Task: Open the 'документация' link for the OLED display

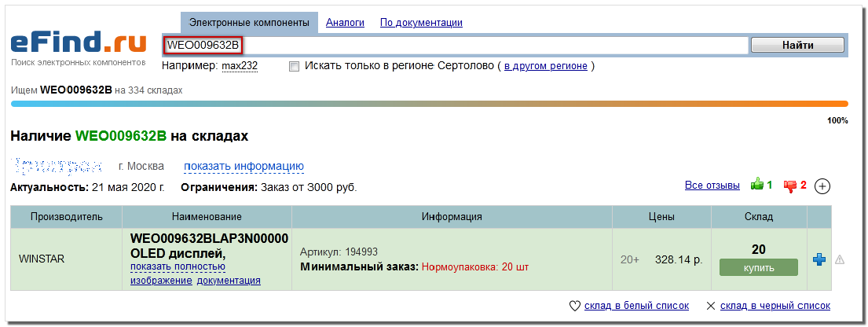Action: (x=229, y=281)
